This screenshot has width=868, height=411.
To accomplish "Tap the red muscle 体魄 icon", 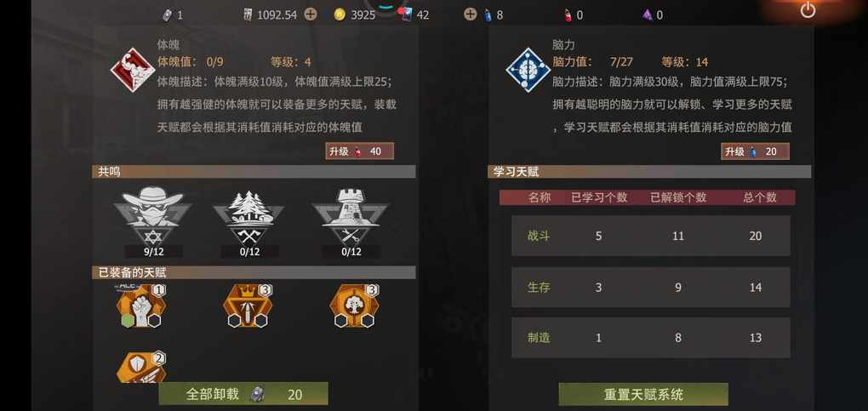I will point(132,70).
